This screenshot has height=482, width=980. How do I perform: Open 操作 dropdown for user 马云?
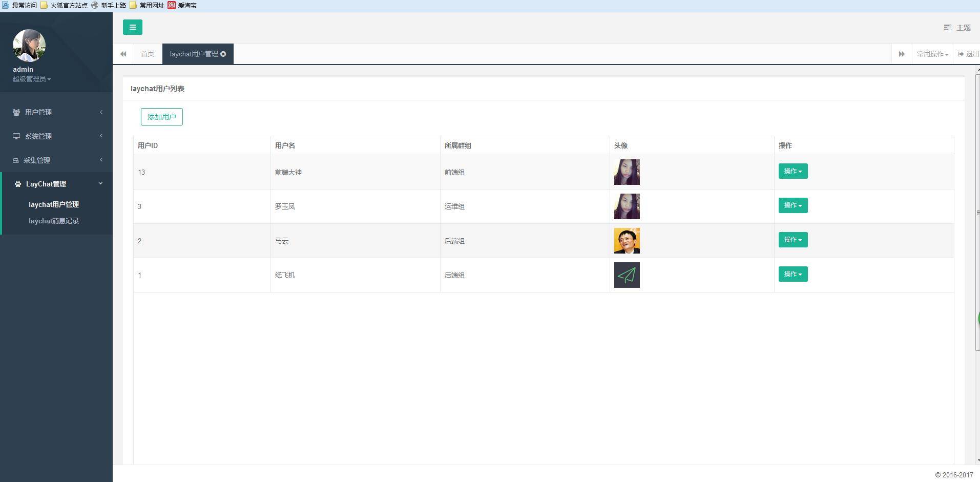pos(793,240)
